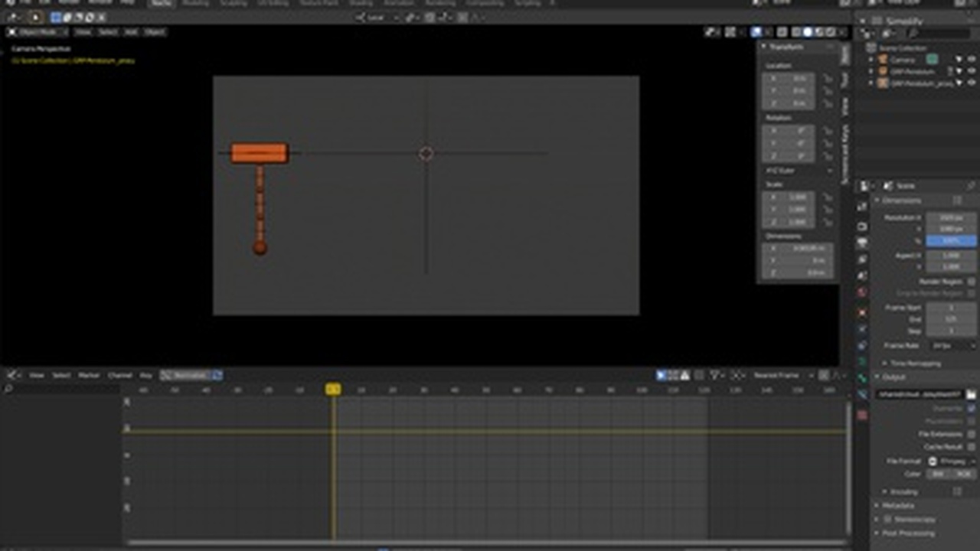Screen dimensions: 980x551
Task: Toggle the File Extensions checkbox
Action: (x=972, y=434)
